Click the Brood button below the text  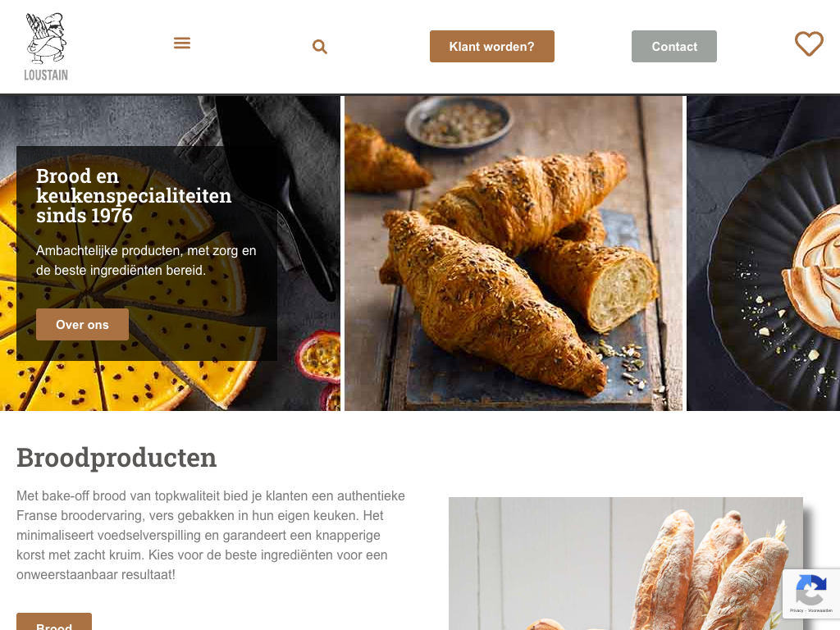[x=54, y=622]
